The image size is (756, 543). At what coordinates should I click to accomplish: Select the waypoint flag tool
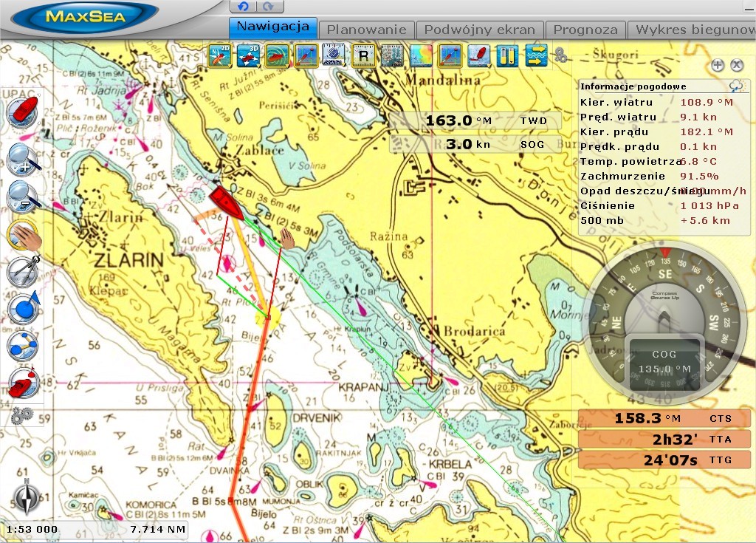point(23,308)
